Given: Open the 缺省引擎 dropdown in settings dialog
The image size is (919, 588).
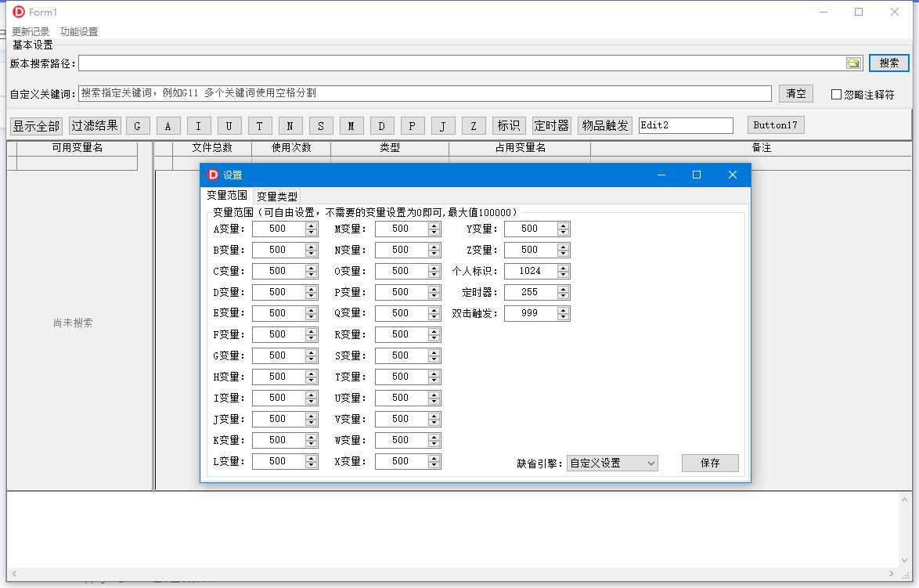Looking at the screenshot, I should 612,463.
